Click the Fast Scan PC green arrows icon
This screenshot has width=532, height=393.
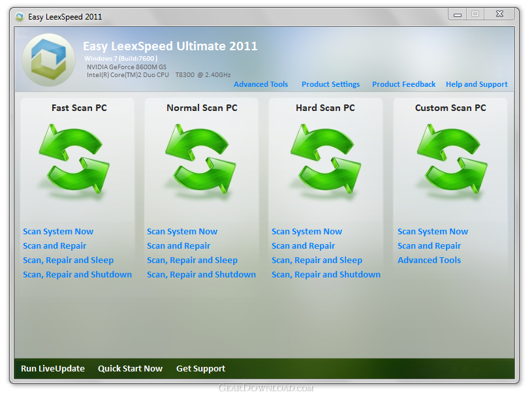[x=74, y=159]
